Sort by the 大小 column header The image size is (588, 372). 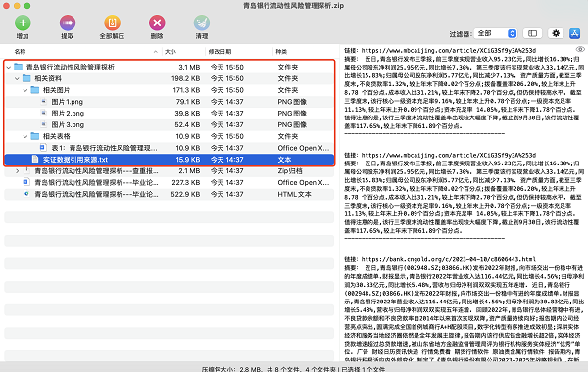[171, 52]
